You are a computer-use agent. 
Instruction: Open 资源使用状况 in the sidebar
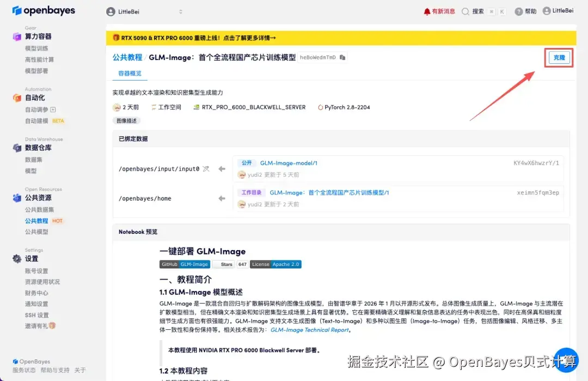coord(42,282)
